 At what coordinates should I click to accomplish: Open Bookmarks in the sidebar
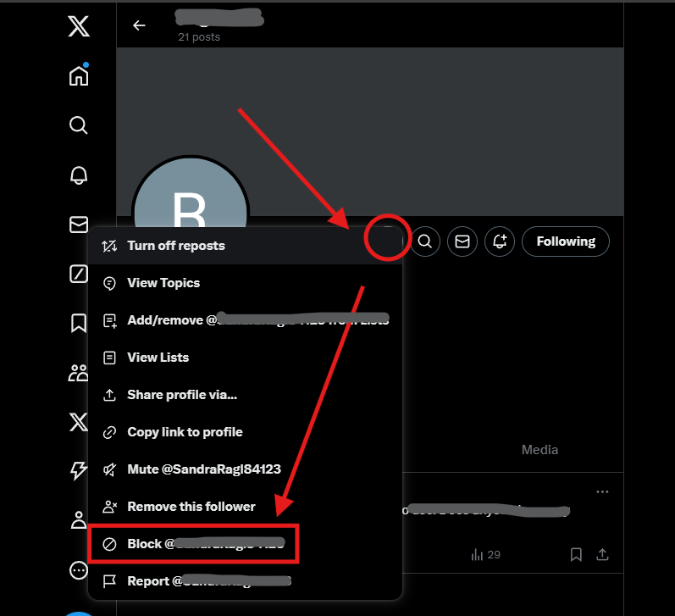click(x=79, y=323)
